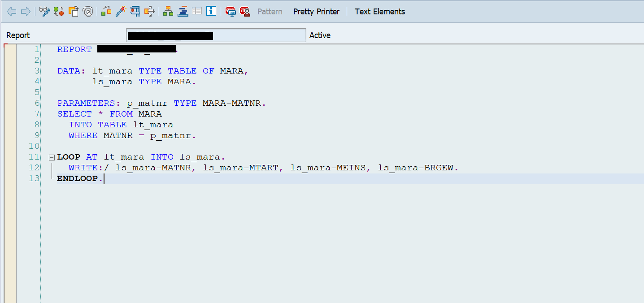
Task: Activate the report with the magic wand icon
Action: click(x=121, y=11)
